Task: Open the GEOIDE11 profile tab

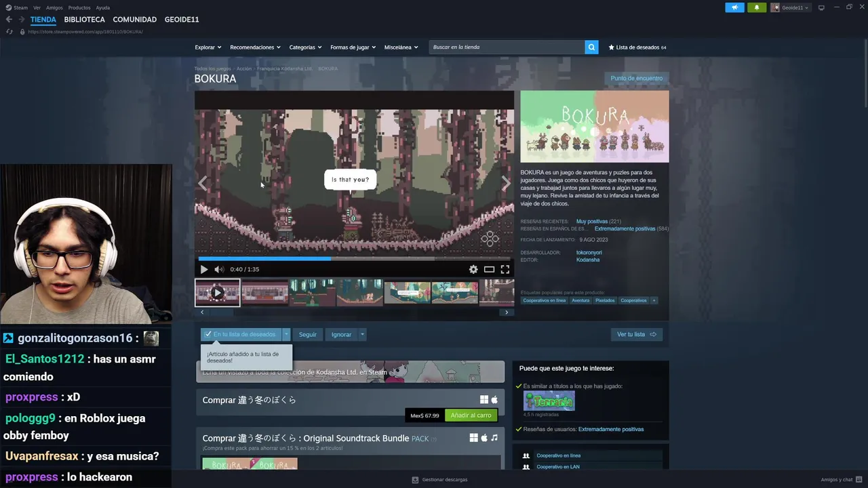Action: (182, 20)
